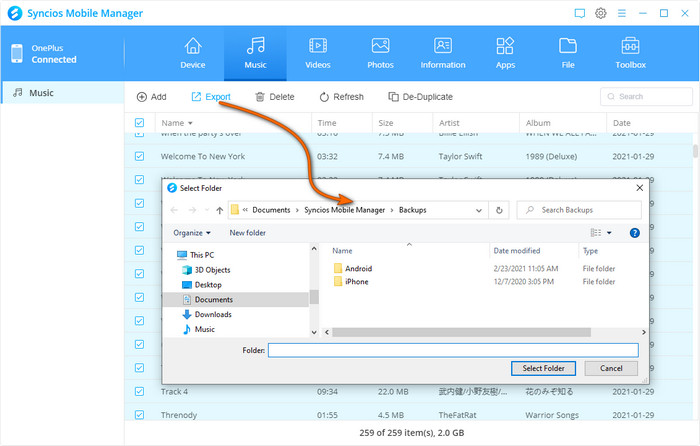Screen dimensions: 700x446
Task: Sort by the Artist column header
Action: tap(449, 123)
